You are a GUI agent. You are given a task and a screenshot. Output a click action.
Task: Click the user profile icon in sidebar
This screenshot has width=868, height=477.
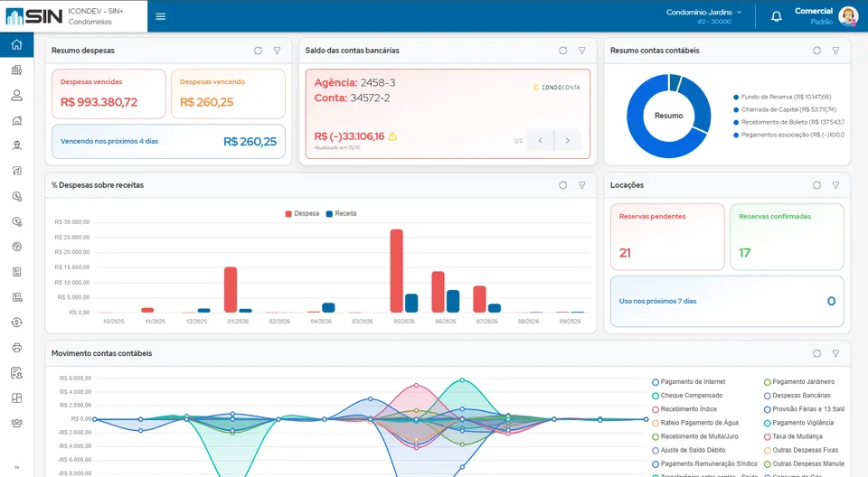(x=16, y=95)
